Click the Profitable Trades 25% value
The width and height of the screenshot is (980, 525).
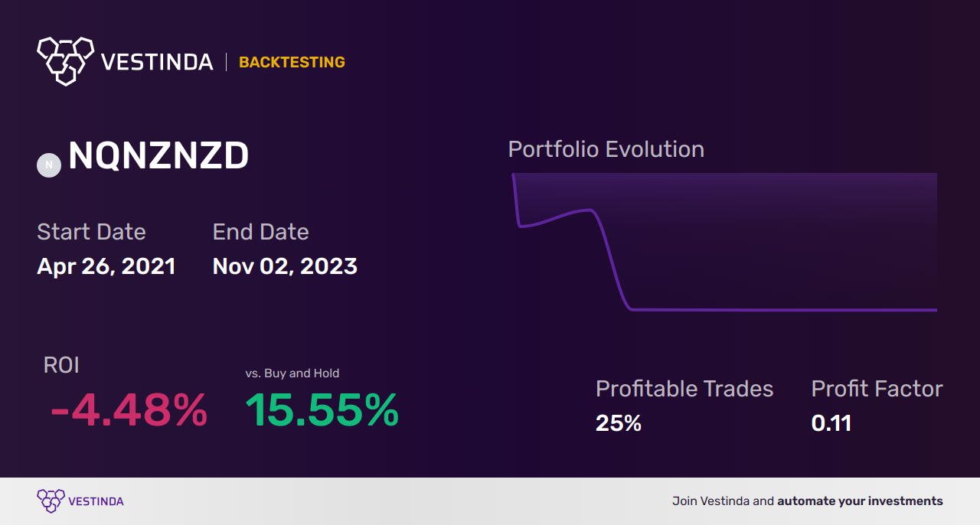coord(619,423)
